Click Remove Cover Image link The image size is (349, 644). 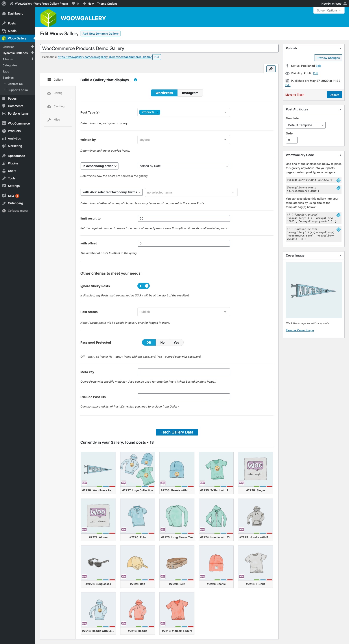click(x=300, y=330)
